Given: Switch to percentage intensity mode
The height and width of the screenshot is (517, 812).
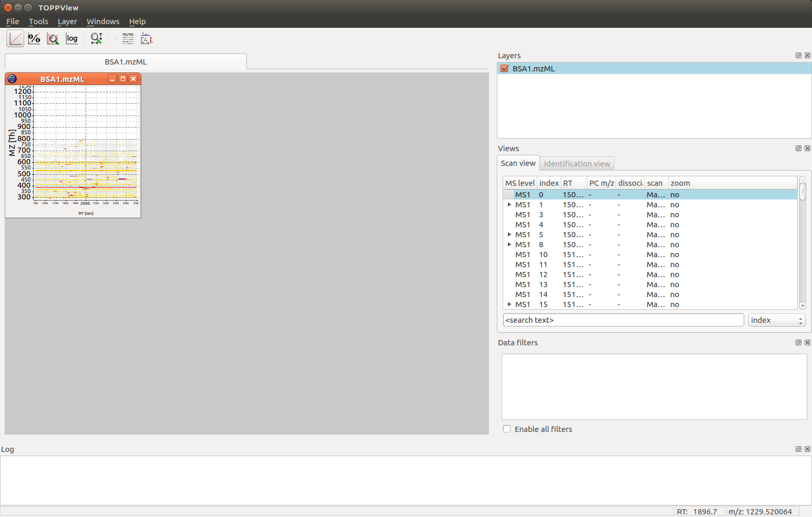Looking at the screenshot, I should (34, 38).
